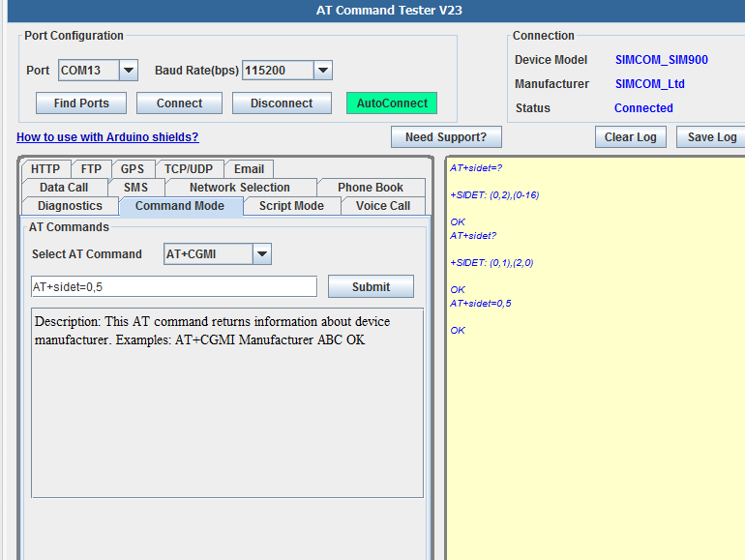Image resolution: width=745 pixels, height=560 pixels.
Task: Switch to the Script Mode tab
Action: pyautogui.click(x=292, y=206)
